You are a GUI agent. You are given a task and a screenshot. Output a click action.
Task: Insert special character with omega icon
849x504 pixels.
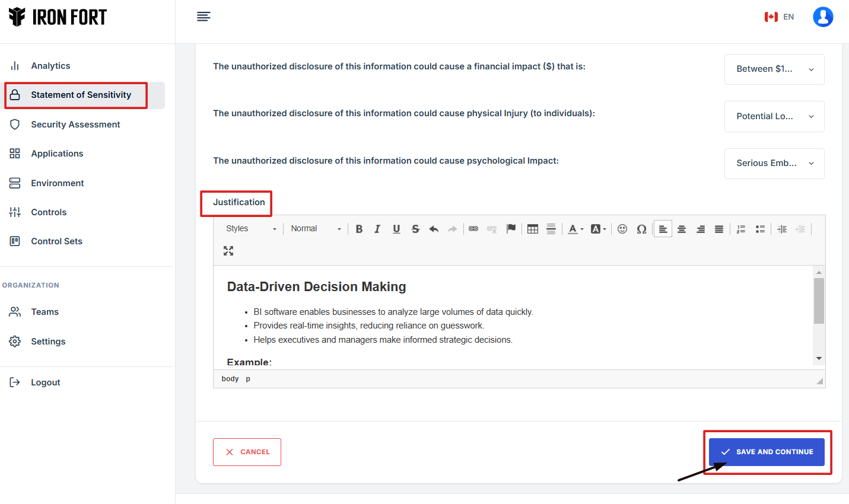pos(641,229)
